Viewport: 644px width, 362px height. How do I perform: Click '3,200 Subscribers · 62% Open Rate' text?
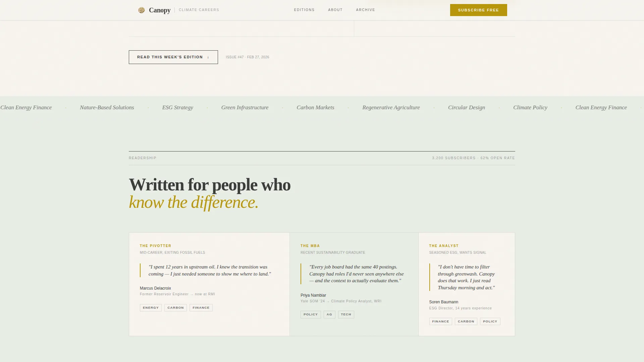tap(473, 158)
